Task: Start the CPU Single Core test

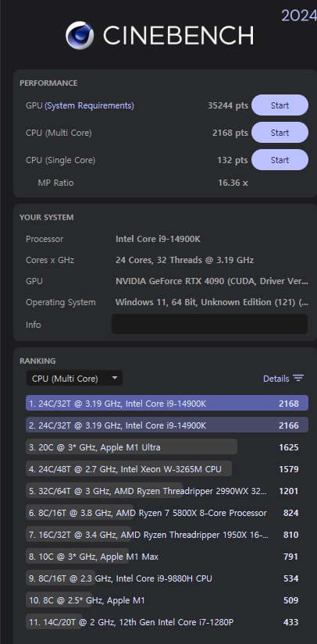Action: [280, 160]
